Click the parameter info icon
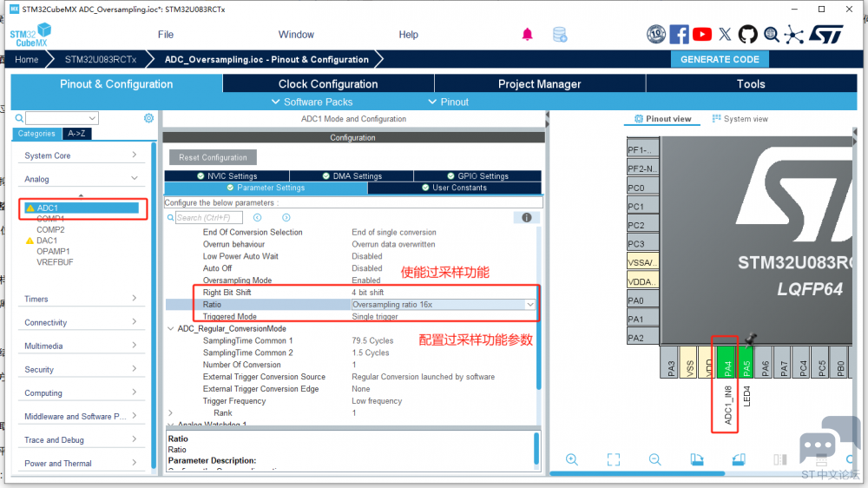This screenshot has height=488, width=868. 527,218
